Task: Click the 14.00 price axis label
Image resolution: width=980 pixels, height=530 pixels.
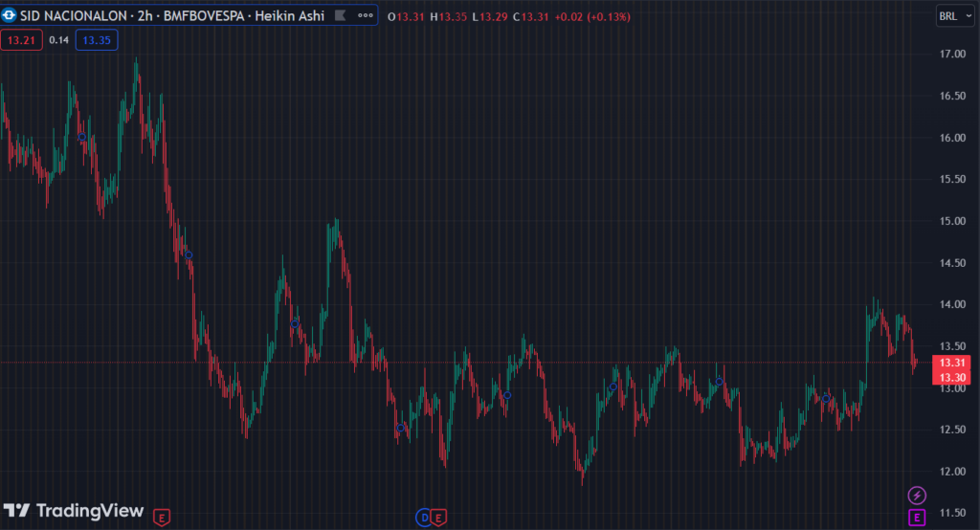Action: coord(952,304)
